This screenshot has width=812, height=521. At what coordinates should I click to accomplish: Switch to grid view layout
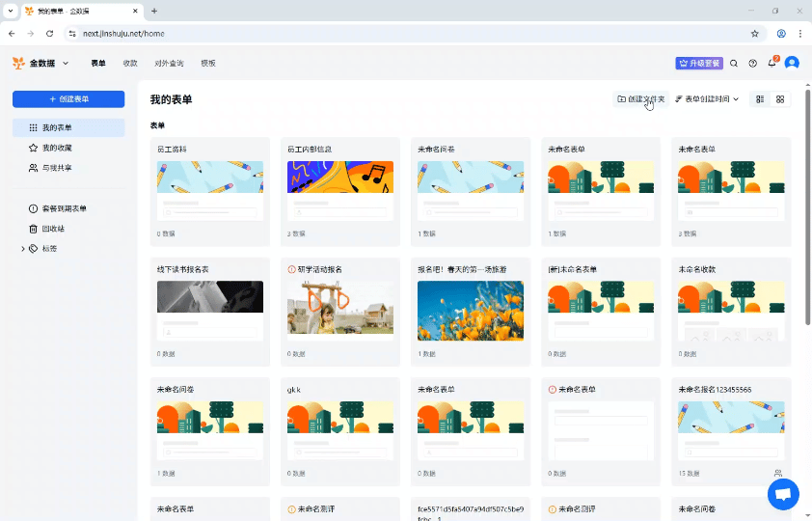780,99
